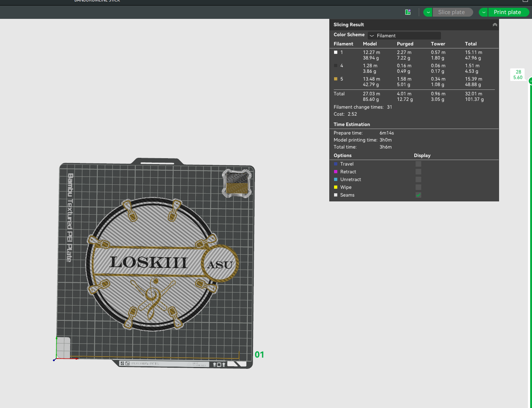532x408 pixels.
Task: Open the Color Scheme Filament dropdown
Action: click(404, 35)
